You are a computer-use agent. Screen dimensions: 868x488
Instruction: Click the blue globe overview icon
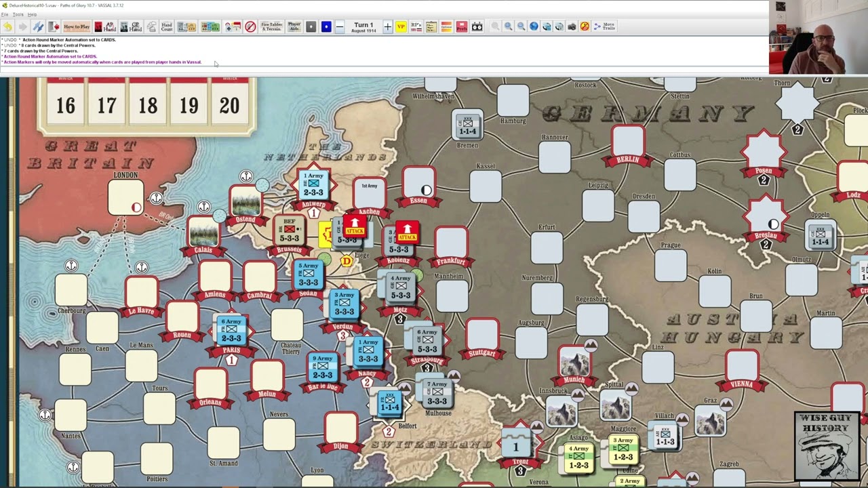pos(534,26)
